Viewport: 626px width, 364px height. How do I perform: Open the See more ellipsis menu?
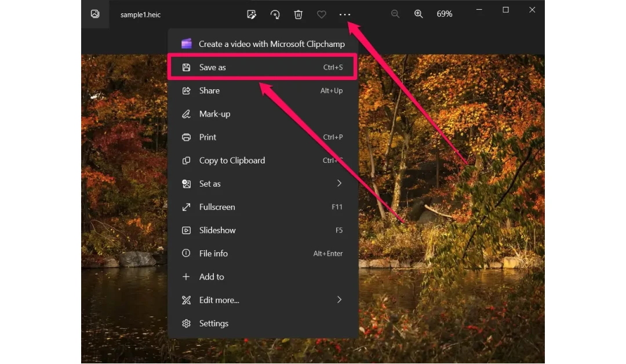[345, 14]
